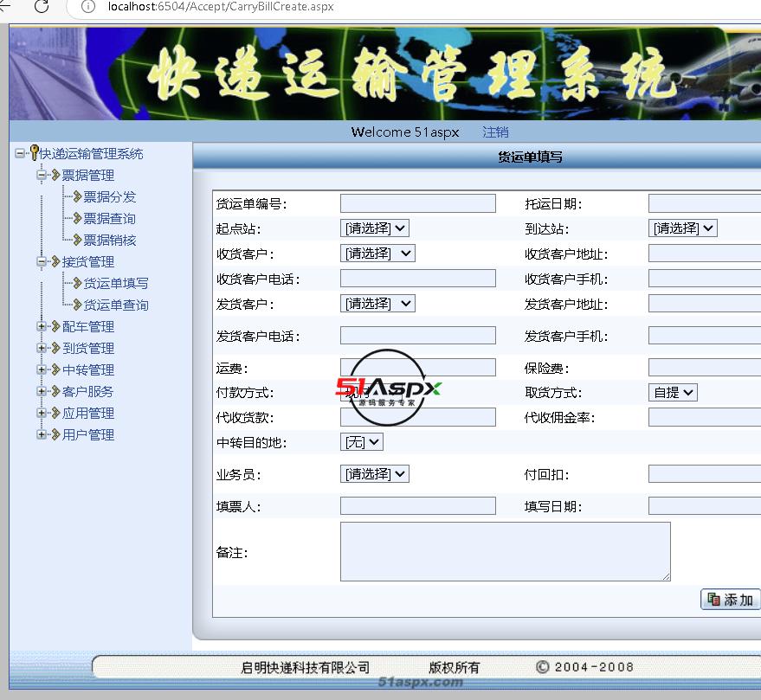Click the 备注 remarks text area
Image resolution: width=761 pixels, height=700 pixels.
click(x=506, y=551)
